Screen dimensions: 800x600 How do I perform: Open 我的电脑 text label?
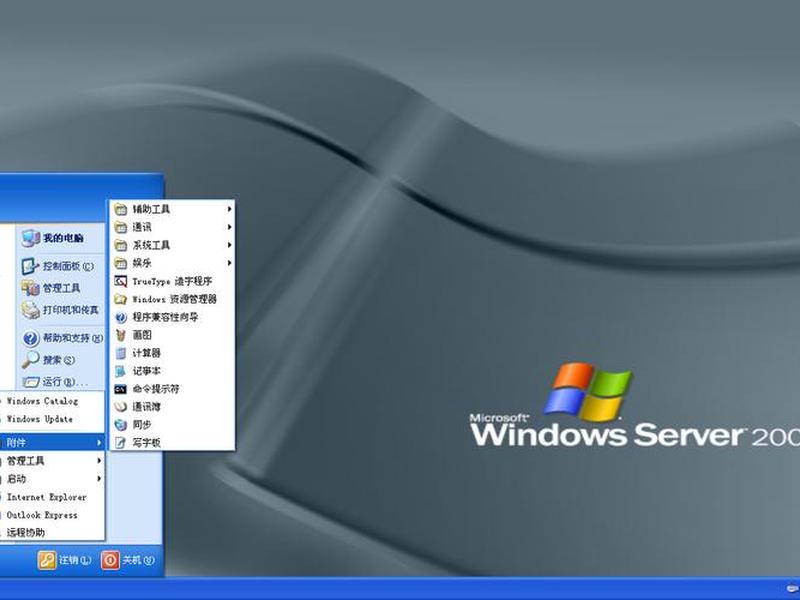(63, 238)
